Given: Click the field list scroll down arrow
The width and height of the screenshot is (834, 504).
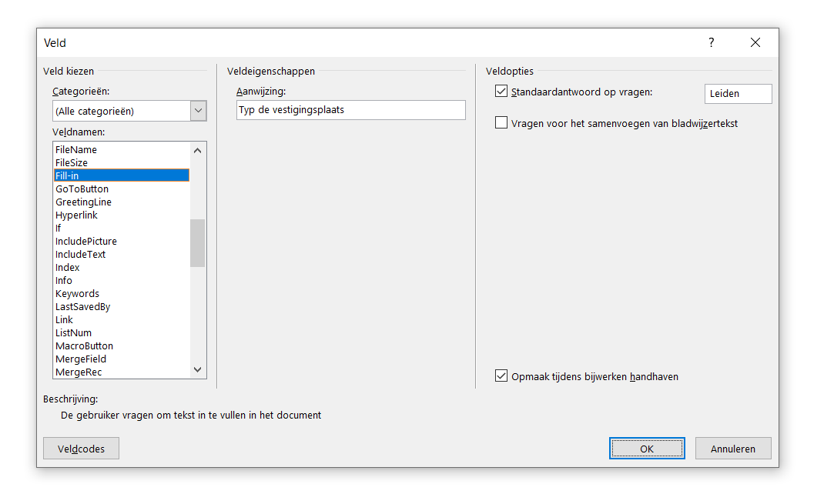Looking at the screenshot, I should [198, 369].
